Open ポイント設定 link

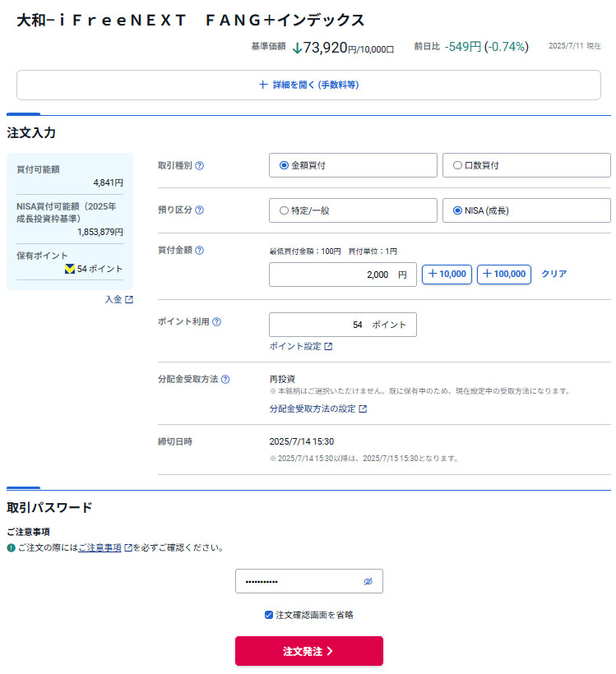301,347
